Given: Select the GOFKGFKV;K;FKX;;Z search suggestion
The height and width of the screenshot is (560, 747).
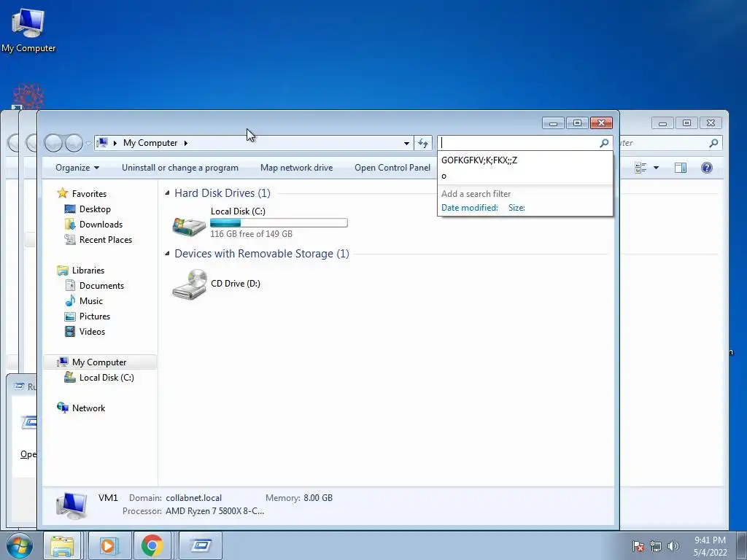Looking at the screenshot, I should click(x=525, y=160).
